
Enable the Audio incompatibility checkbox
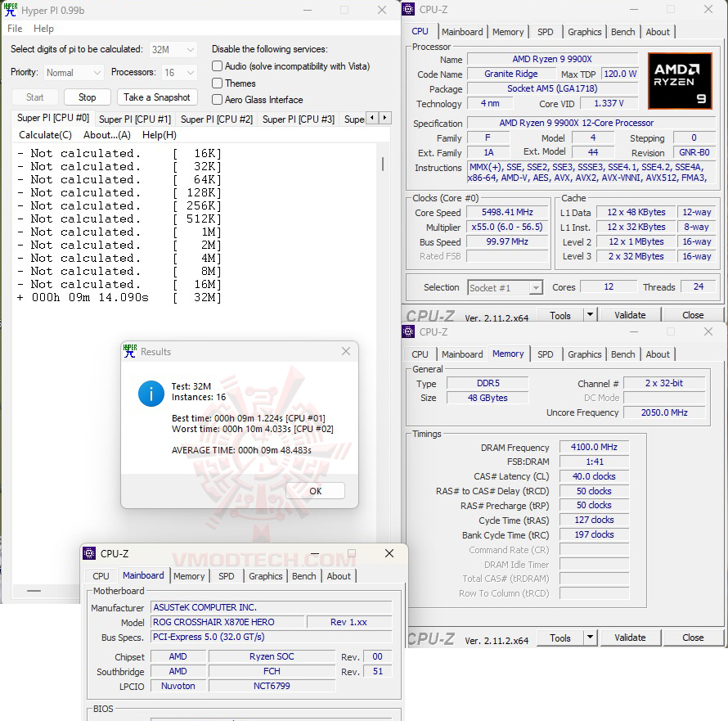217,66
